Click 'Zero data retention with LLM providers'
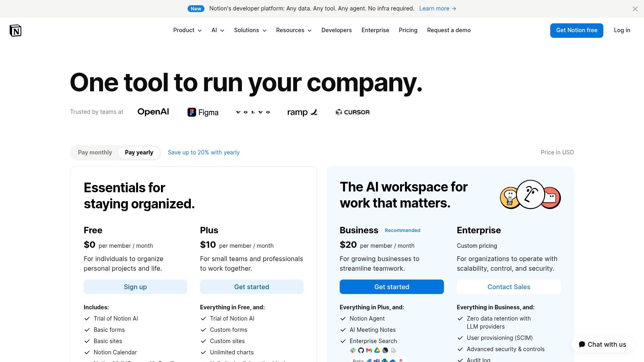This screenshot has height=362, width=644. pyautogui.click(x=499, y=323)
